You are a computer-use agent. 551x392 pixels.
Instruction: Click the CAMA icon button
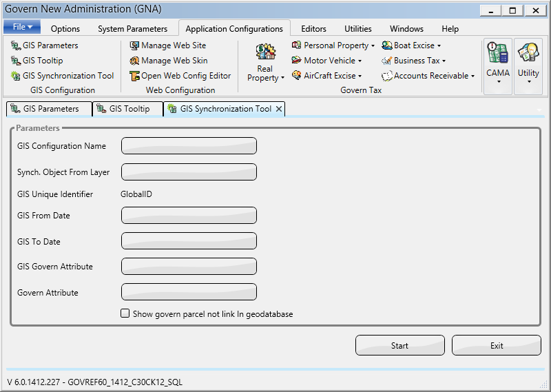(498, 55)
